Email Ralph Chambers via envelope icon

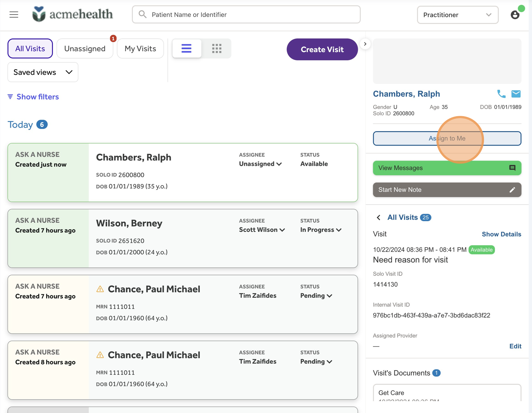pos(516,94)
